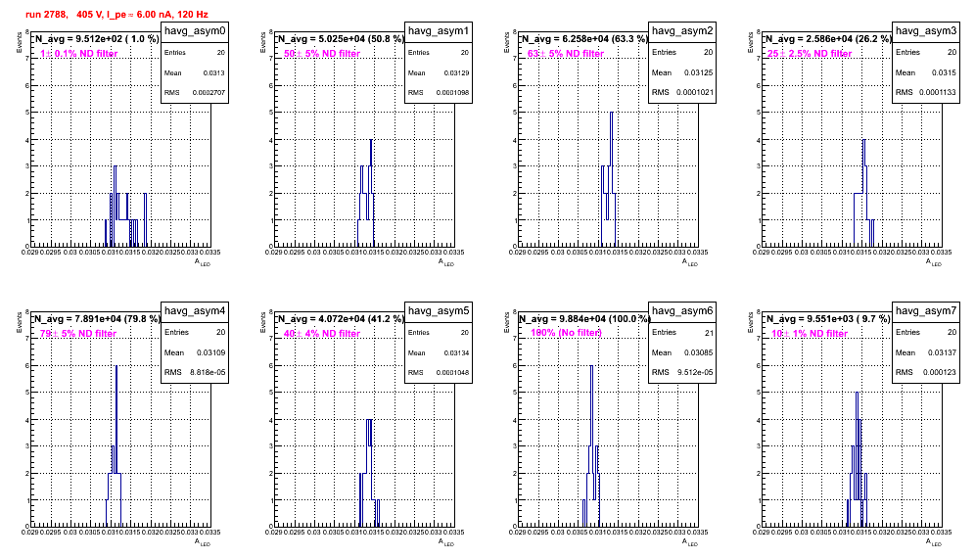
Task: Click the N_avg = 2.586e+04 label
Action: (828, 39)
